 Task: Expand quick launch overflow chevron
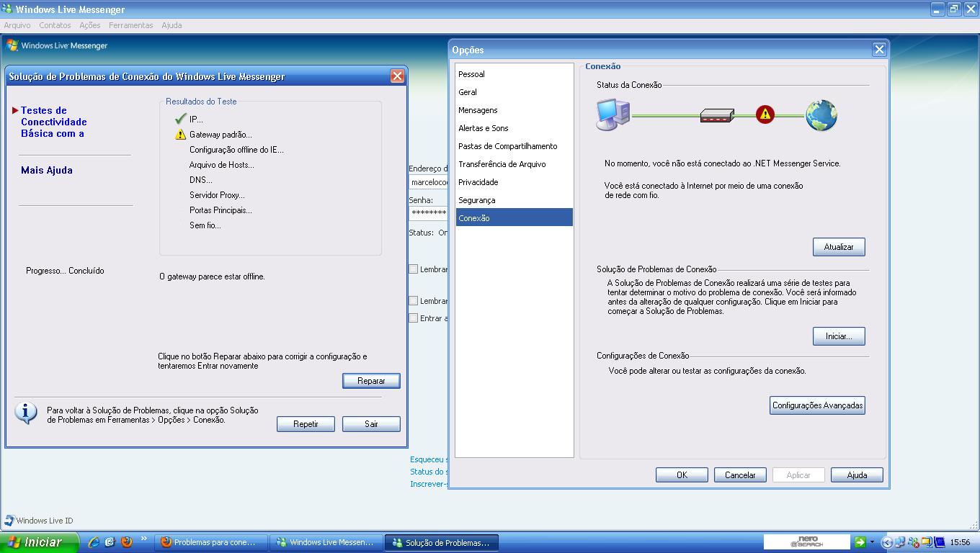(x=144, y=539)
